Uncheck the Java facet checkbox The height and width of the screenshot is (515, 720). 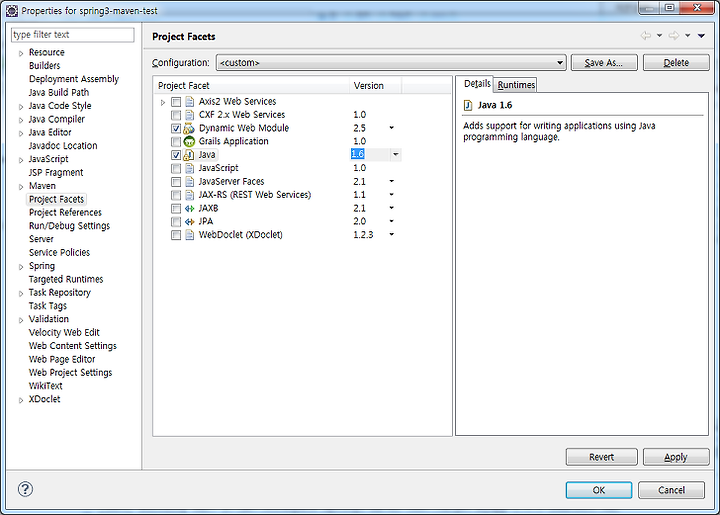(x=176, y=155)
